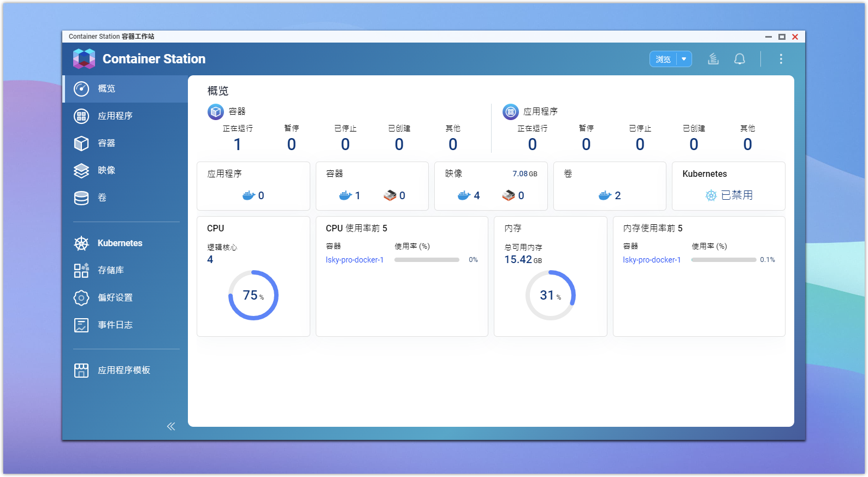Open lsky-pro-docker-1 link under memory usage
Viewport: 868px width, 477px height.
(652, 260)
